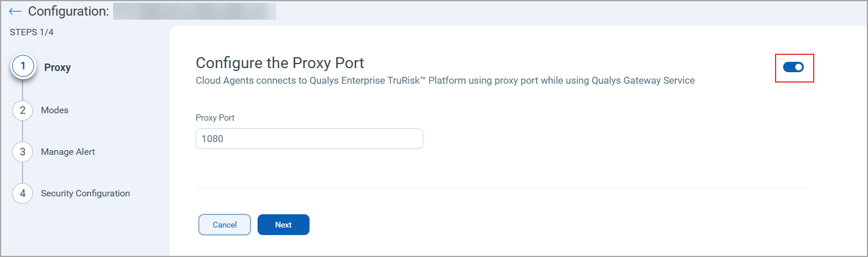
Task: Select step 3 circle icon
Action: tap(23, 152)
